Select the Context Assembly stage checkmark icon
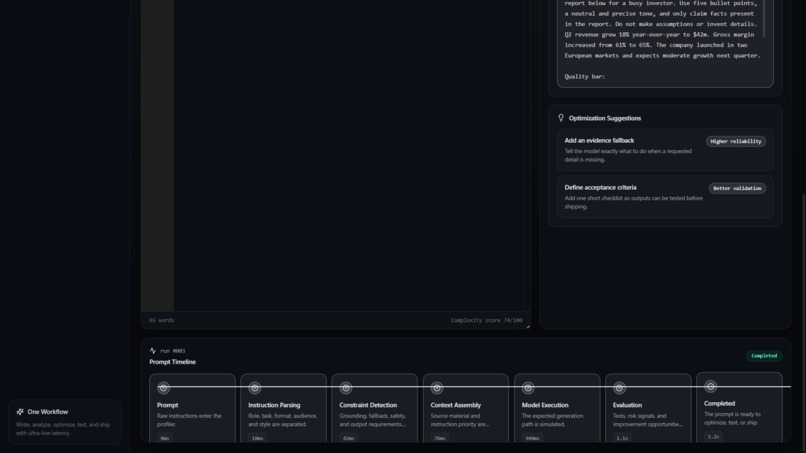This screenshot has height=453, width=806. click(437, 388)
